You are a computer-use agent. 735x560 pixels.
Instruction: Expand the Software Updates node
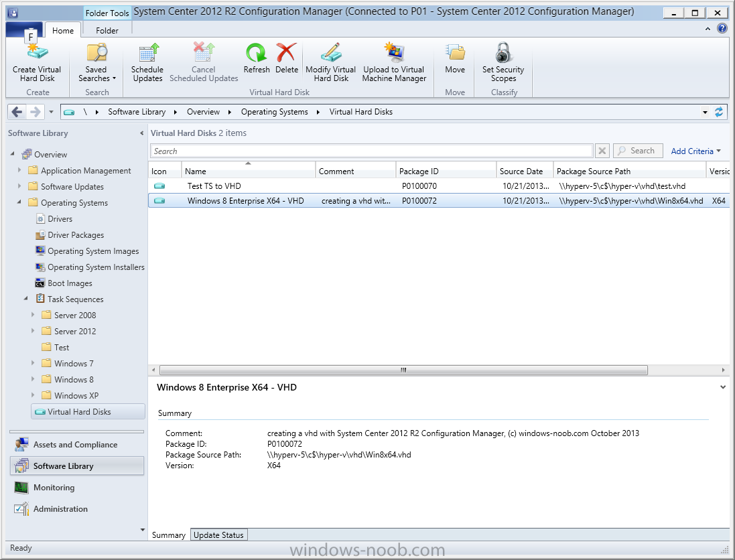[x=19, y=186]
